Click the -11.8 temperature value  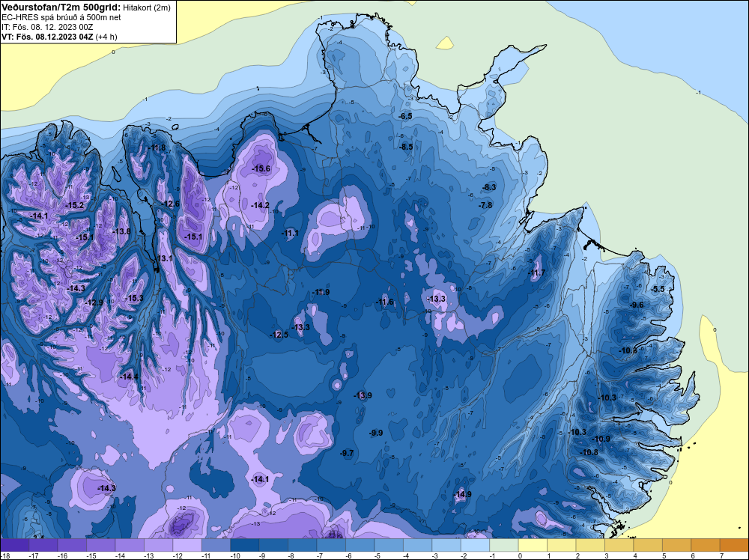point(157,147)
